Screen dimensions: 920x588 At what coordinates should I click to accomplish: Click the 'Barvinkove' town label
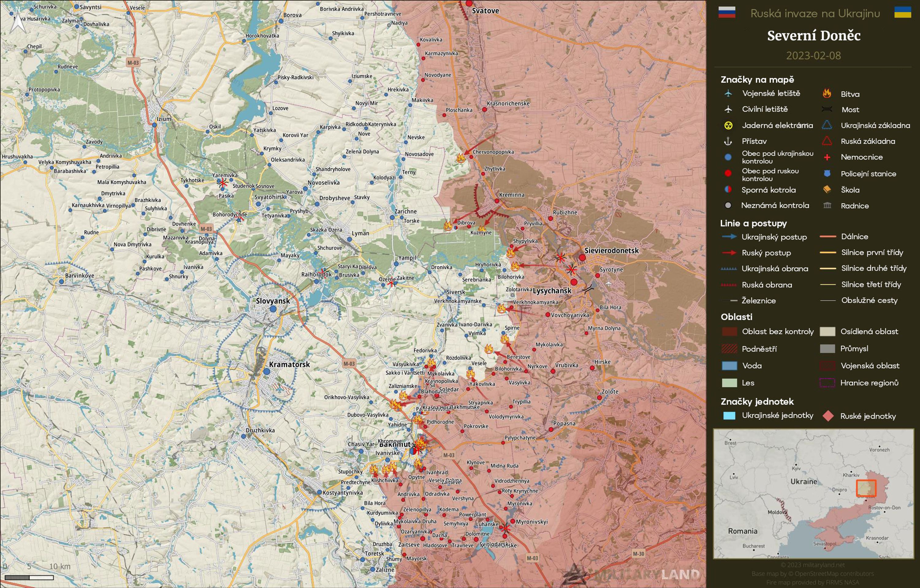79,275
